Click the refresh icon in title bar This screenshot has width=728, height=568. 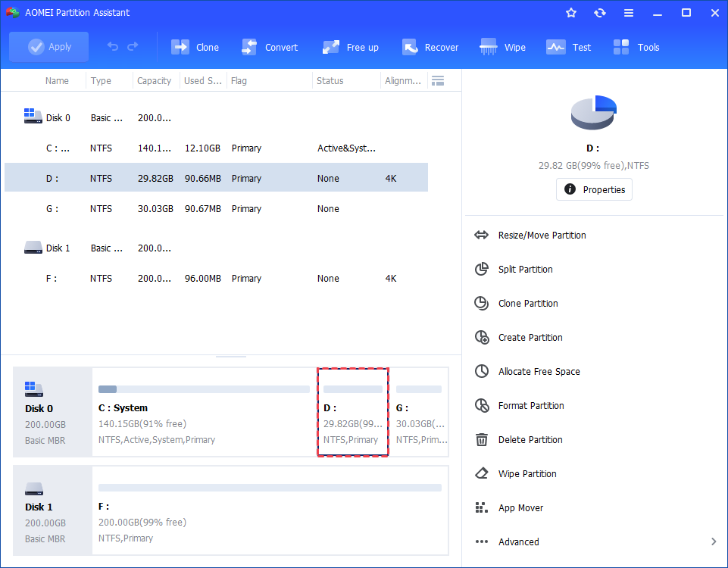600,13
